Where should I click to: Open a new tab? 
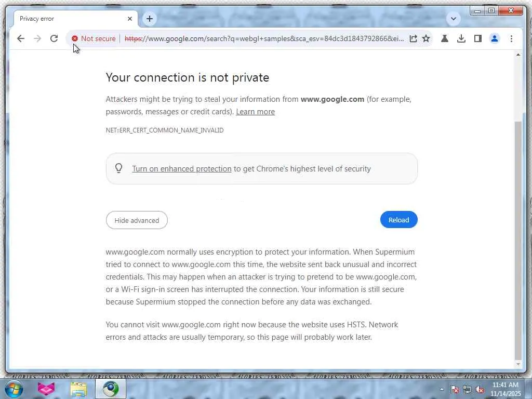pos(149,19)
